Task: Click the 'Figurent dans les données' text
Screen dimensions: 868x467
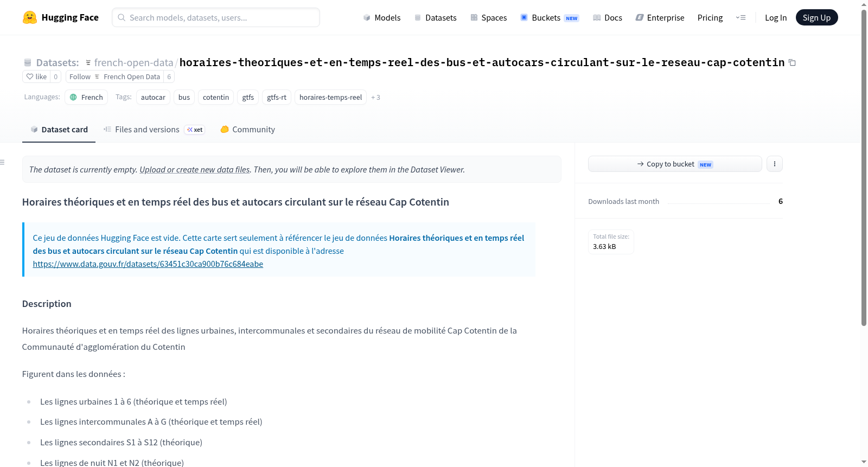Action: 74,374
